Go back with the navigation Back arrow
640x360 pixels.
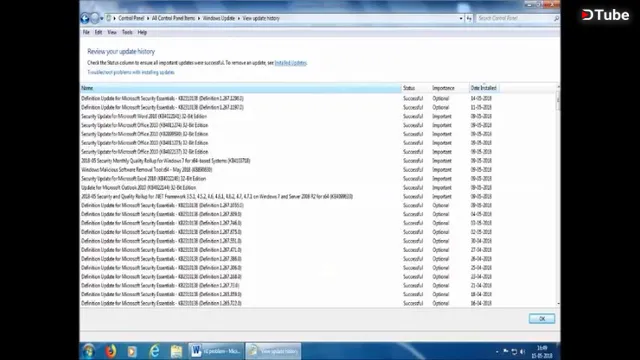(85, 18)
